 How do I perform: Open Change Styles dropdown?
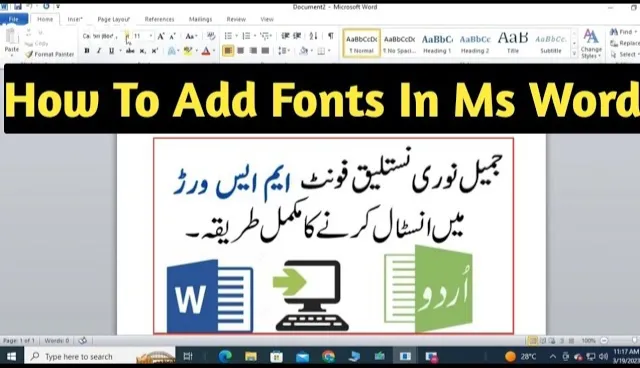pos(591,43)
